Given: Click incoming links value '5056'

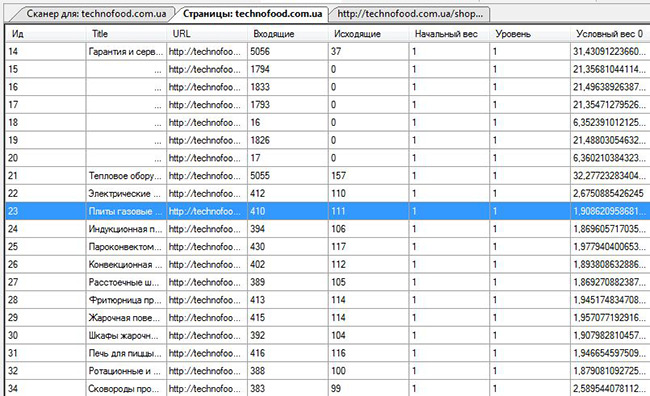Looking at the screenshot, I should (288, 51).
